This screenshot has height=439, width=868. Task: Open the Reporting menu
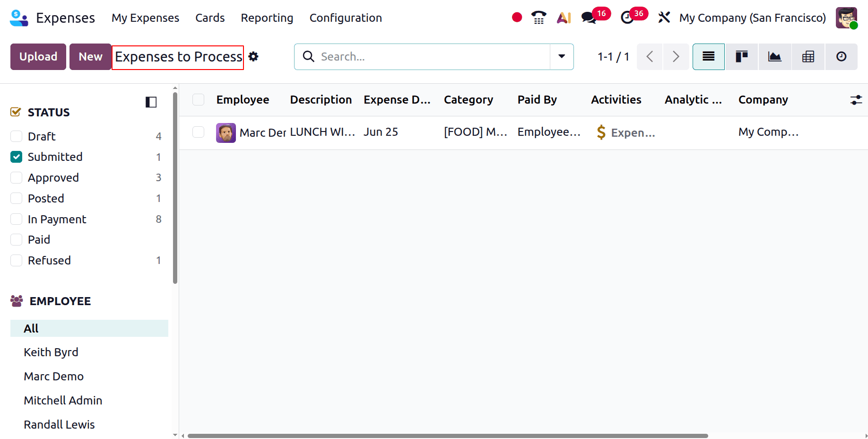click(267, 18)
